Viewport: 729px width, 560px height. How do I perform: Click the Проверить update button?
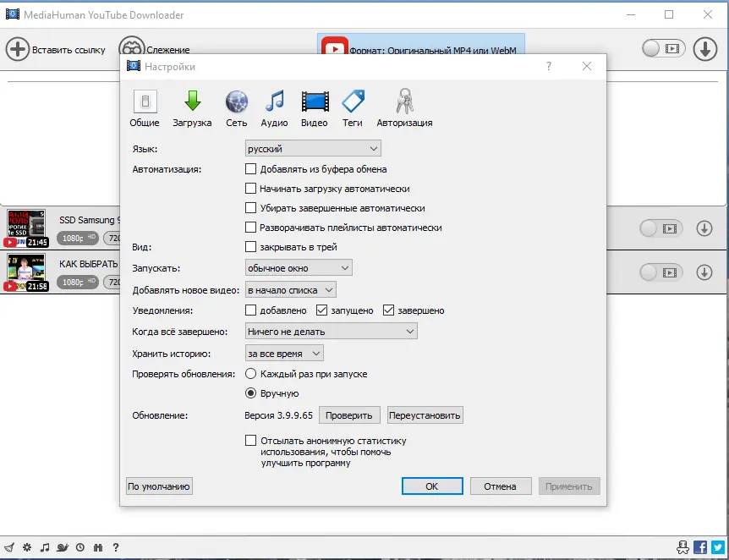[349, 415]
